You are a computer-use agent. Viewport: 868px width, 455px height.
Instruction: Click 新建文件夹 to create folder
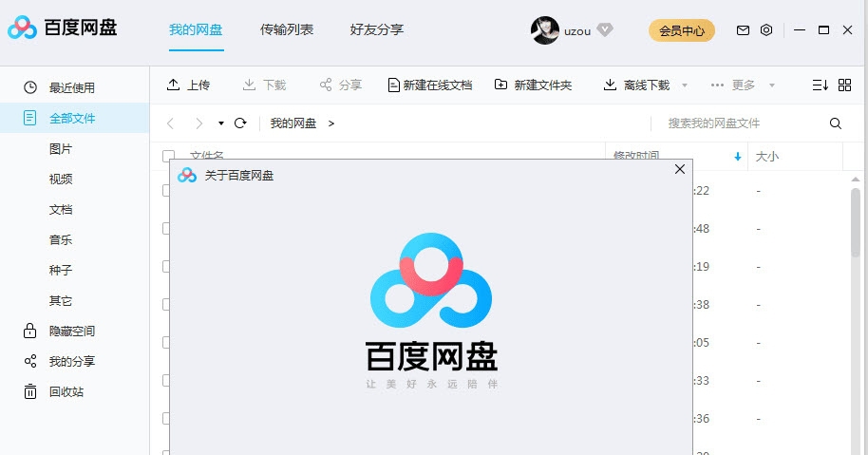pyautogui.click(x=533, y=85)
